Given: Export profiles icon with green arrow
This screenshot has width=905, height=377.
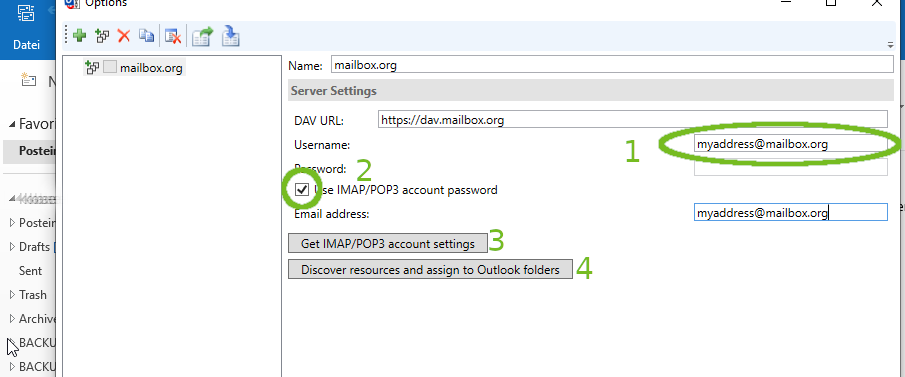Looking at the screenshot, I should [x=203, y=36].
